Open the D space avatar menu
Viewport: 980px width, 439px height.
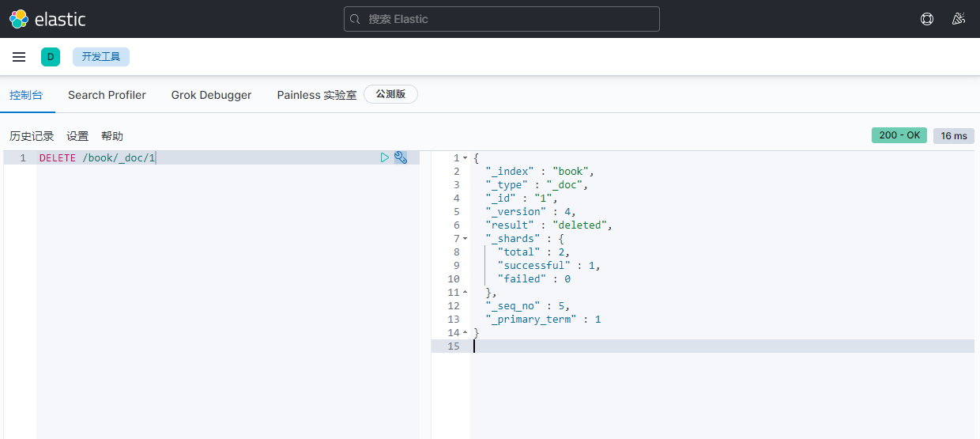tap(51, 57)
